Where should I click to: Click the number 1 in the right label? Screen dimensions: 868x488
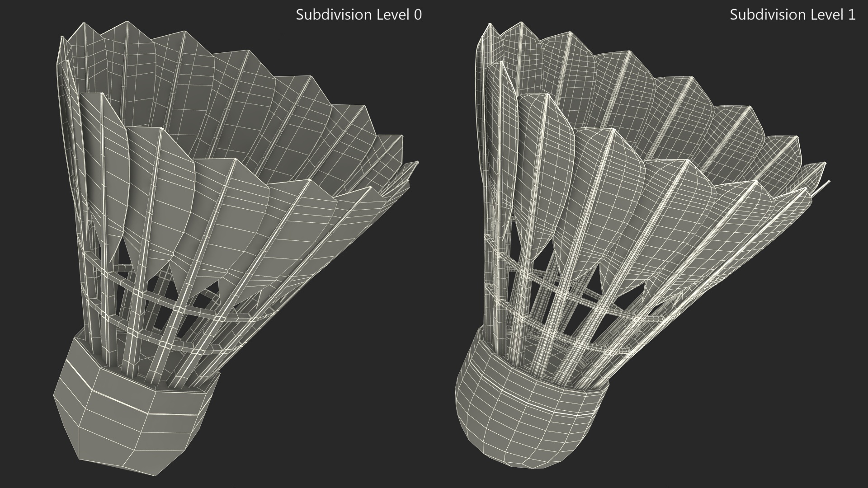click(851, 15)
